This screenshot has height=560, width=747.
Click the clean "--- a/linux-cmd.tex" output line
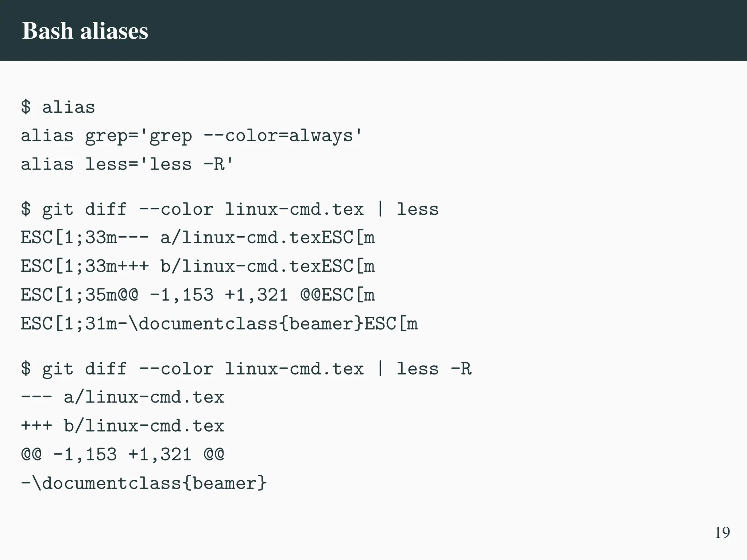click(x=122, y=397)
